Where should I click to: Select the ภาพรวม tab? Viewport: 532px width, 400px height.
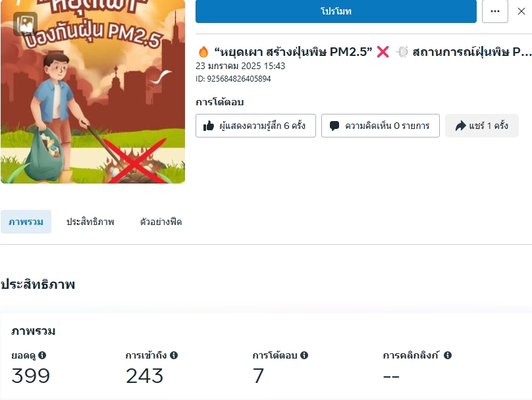coord(26,222)
